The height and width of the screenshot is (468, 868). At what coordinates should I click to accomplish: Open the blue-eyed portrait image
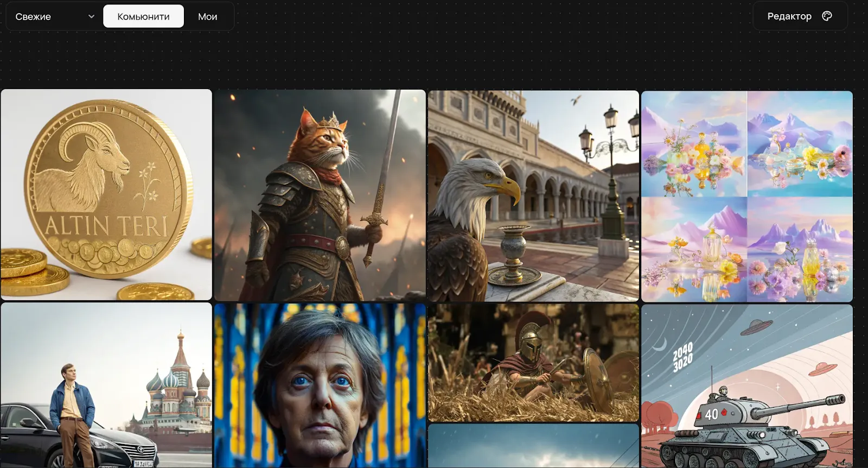pyautogui.click(x=320, y=385)
